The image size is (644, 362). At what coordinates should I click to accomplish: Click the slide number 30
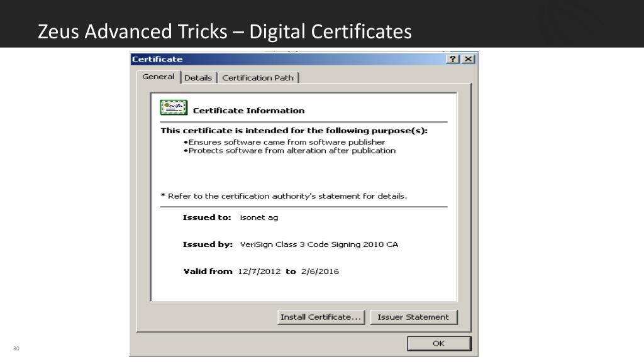coord(16,348)
